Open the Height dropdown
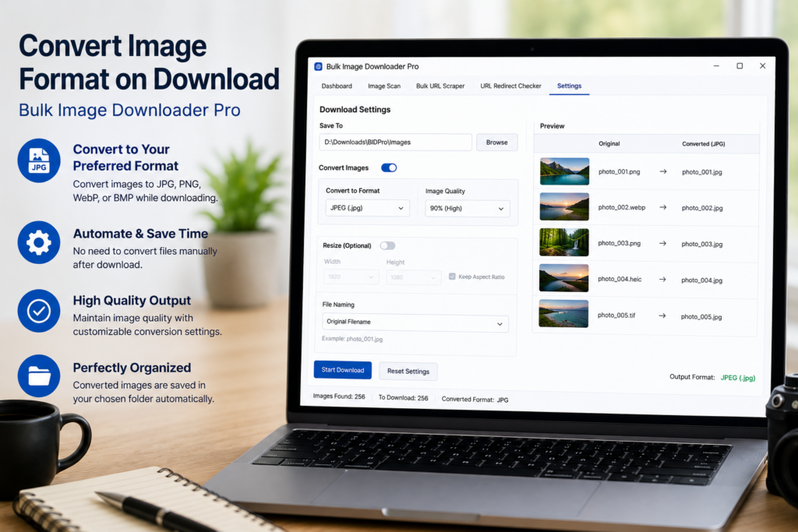 point(413,277)
